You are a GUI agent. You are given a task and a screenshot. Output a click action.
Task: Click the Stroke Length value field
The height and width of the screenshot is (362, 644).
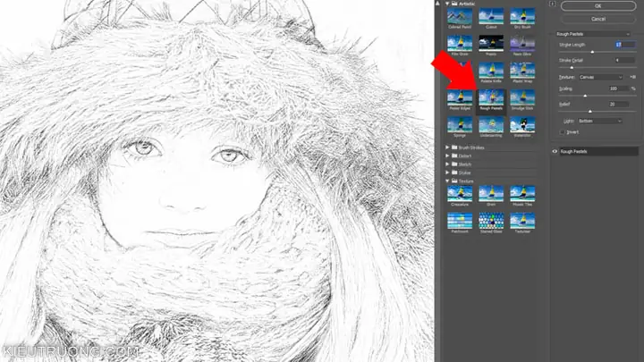pos(625,45)
